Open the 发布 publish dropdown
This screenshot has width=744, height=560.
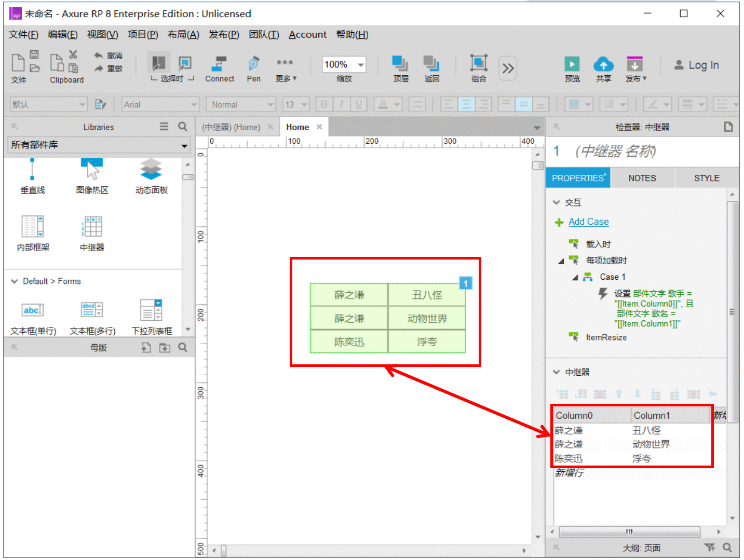coord(635,69)
